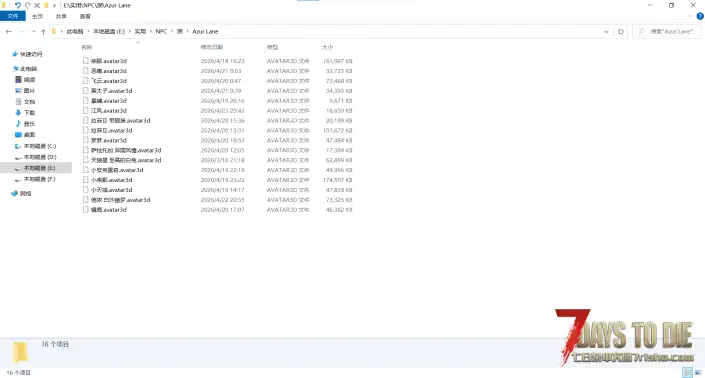Go up one level with the Up arrow
The image size is (705, 378).
(43, 31)
